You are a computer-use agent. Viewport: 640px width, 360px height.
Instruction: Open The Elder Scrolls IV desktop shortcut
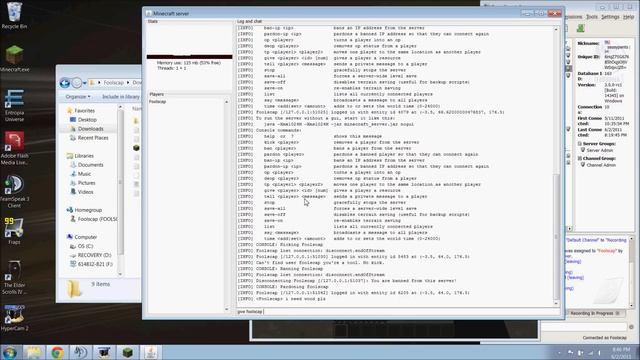click(x=14, y=278)
